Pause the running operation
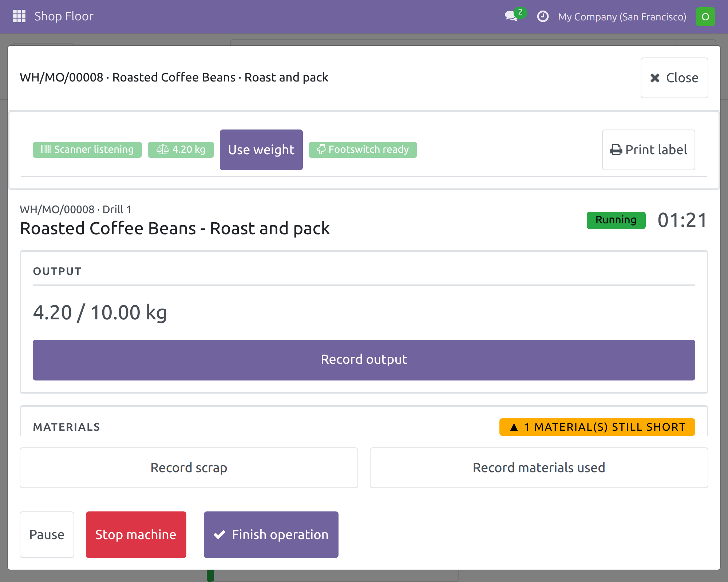The width and height of the screenshot is (728, 582). coord(47,535)
